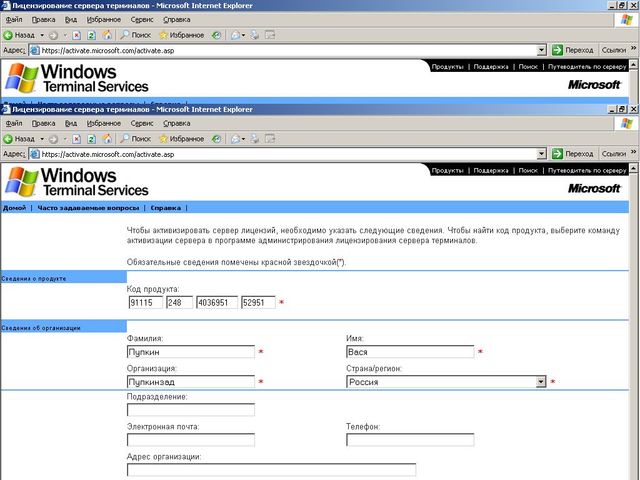
Task: Click Forward arrow icon in upper window toolbar
Action: coord(53,35)
